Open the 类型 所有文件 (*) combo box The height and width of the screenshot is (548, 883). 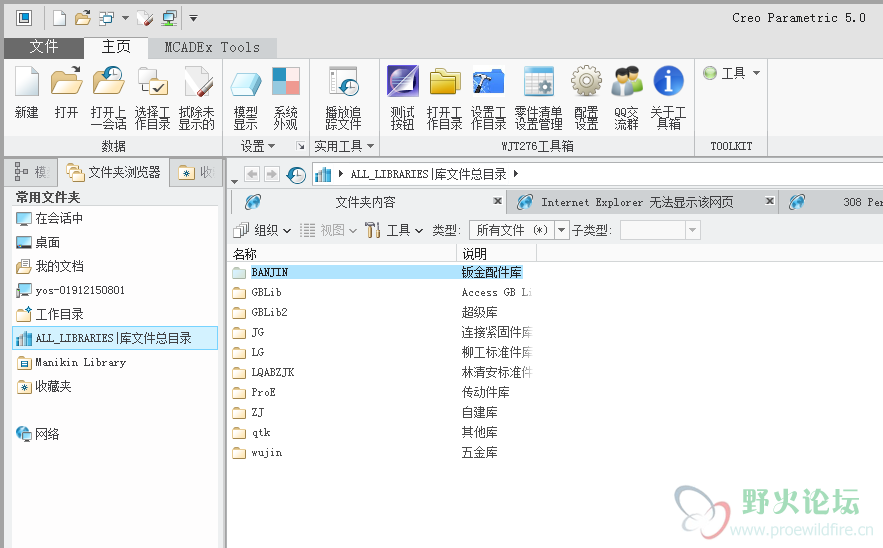(519, 230)
